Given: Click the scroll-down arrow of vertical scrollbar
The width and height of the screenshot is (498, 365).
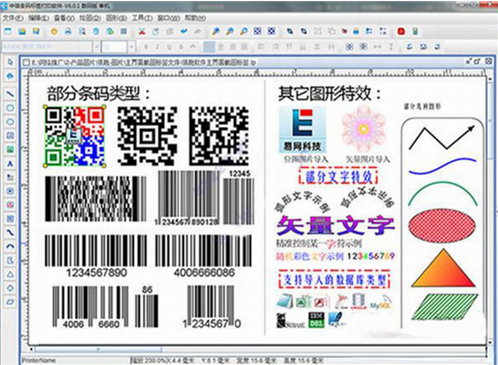Looking at the screenshot, I should click(x=490, y=342).
